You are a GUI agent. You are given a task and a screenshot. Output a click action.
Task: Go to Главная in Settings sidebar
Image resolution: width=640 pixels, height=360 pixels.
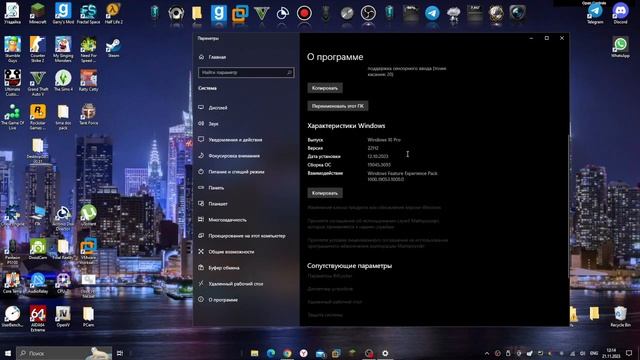pyautogui.click(x=217, y=57)
